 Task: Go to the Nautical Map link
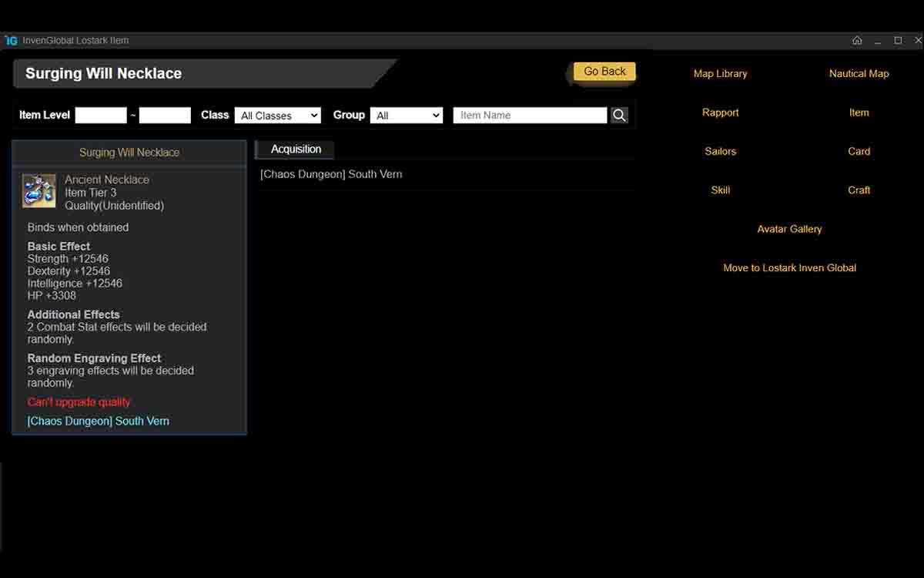859,74
